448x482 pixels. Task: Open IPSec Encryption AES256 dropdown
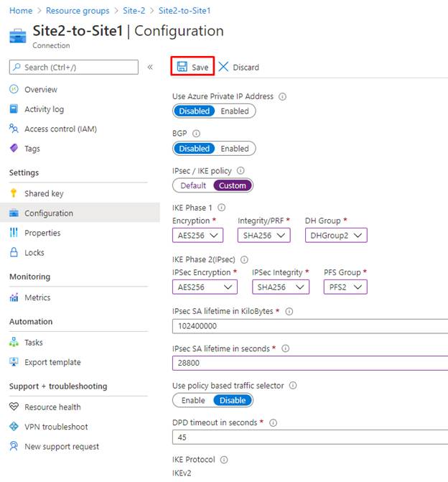(205, 287)
